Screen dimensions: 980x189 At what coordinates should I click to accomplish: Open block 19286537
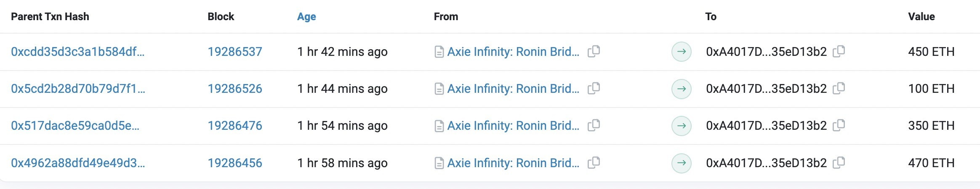pyautogui.click(x=235, y=52)
